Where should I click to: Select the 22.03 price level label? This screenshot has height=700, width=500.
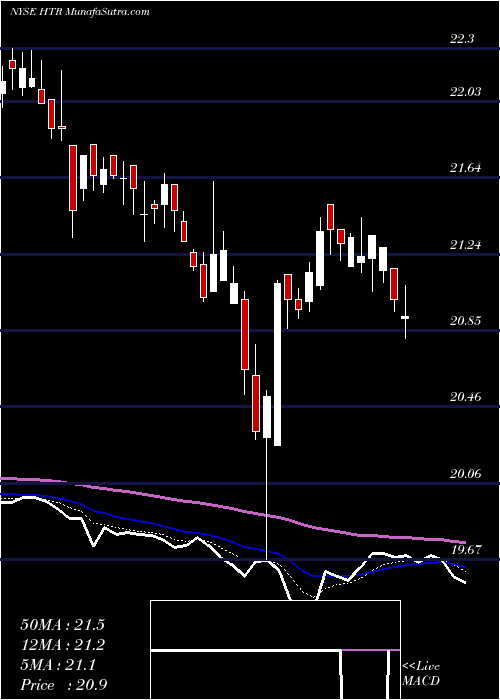(466, 92)
